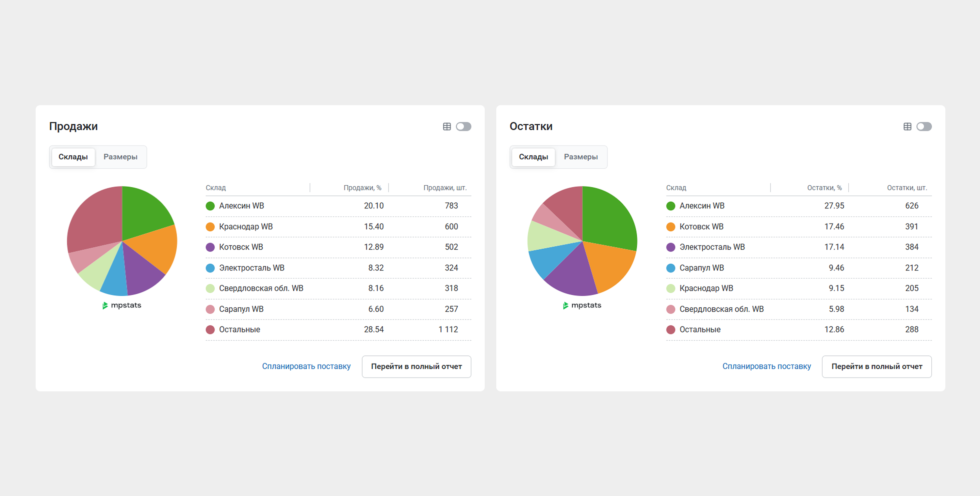Select the Размеры tab in the Остатки panel
Screen dimensions: 980x496
click(580, 157)
